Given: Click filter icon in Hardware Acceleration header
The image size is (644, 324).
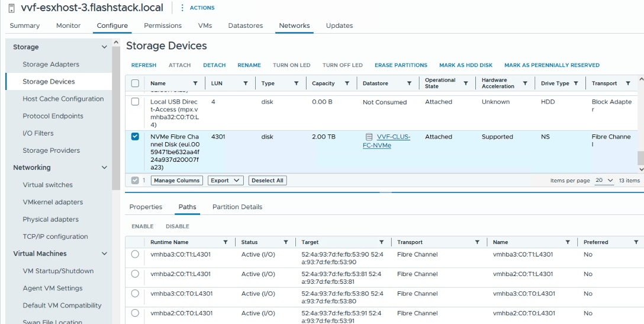Looking at the screenshot, I should [525, 83].
